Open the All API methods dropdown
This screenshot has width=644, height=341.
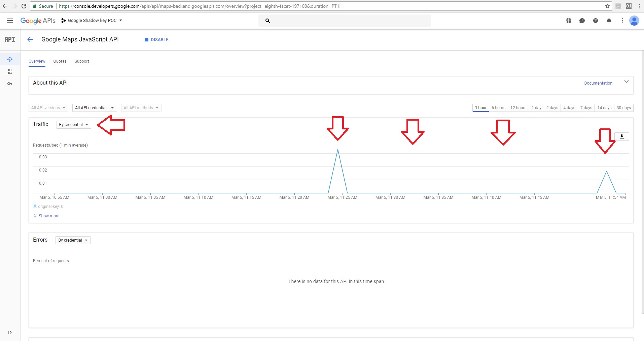pos(141,108)
